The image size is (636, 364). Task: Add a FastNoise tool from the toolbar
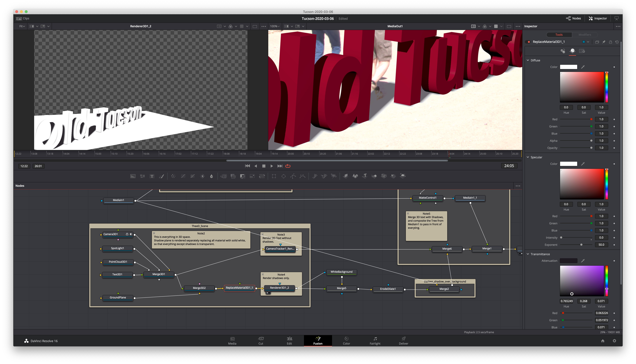(x=142, y=176)
